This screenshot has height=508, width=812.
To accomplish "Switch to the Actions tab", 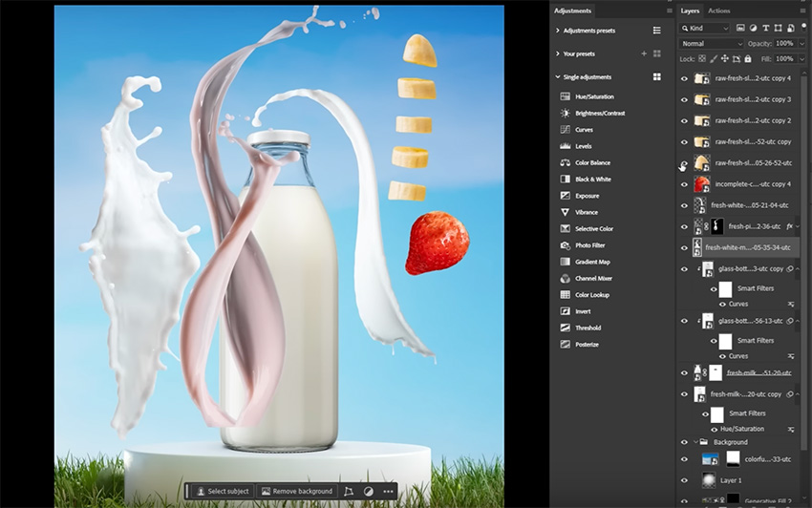I will point(718,11).
